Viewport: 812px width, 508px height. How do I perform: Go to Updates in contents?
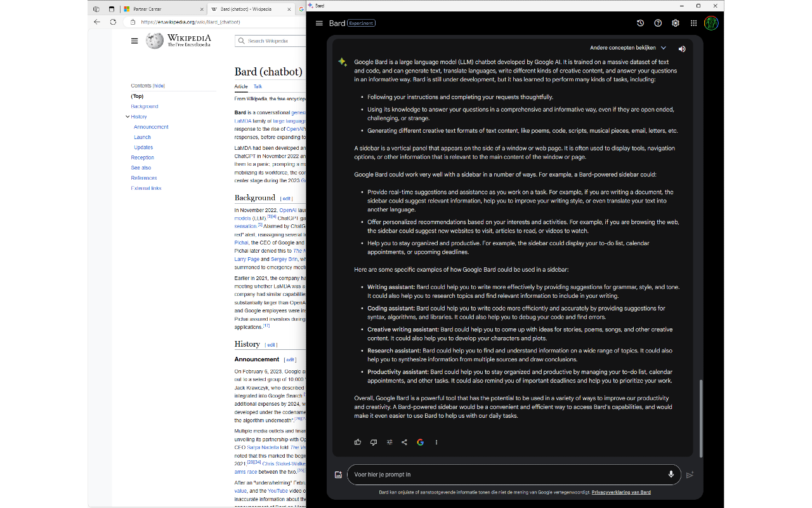click(143, 147)
